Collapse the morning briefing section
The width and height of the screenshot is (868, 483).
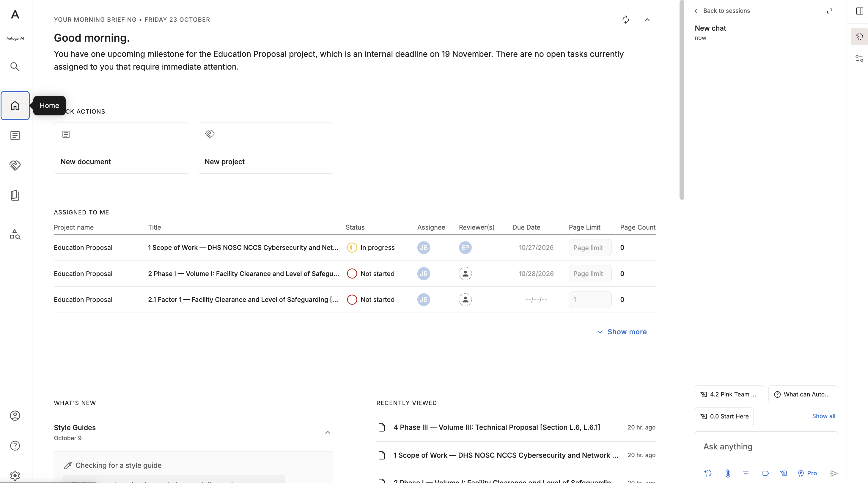(x=647, y=20)
